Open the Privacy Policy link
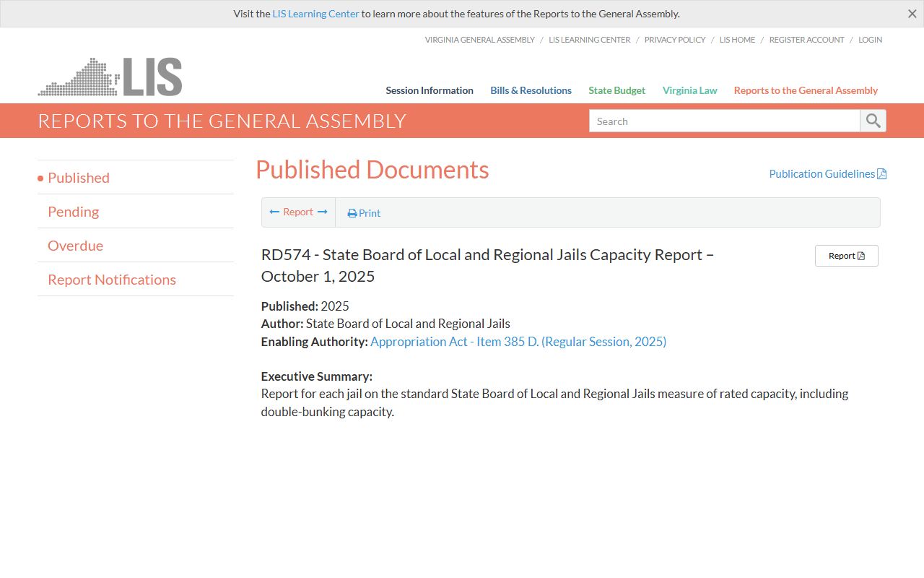 674,40
